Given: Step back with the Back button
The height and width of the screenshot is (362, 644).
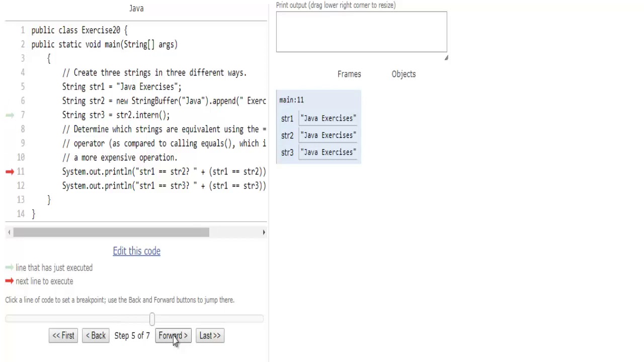Looking at the screenshot, I should tap(96, 336).
